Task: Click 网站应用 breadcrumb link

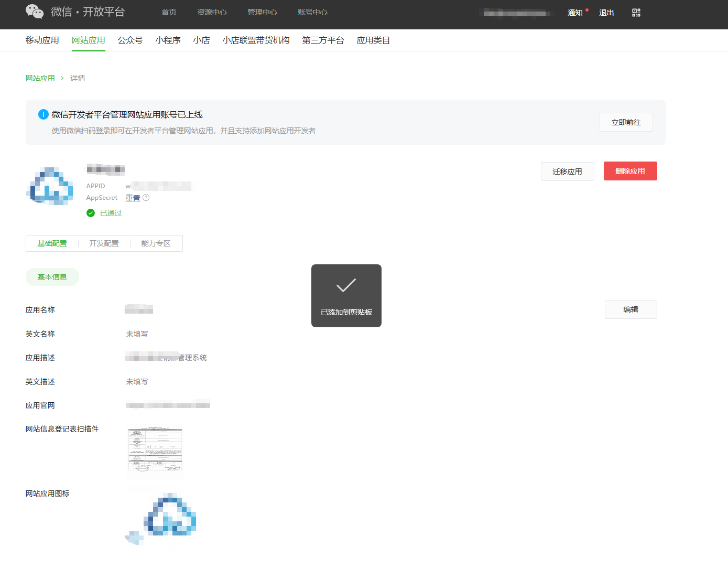Action: 40,78
